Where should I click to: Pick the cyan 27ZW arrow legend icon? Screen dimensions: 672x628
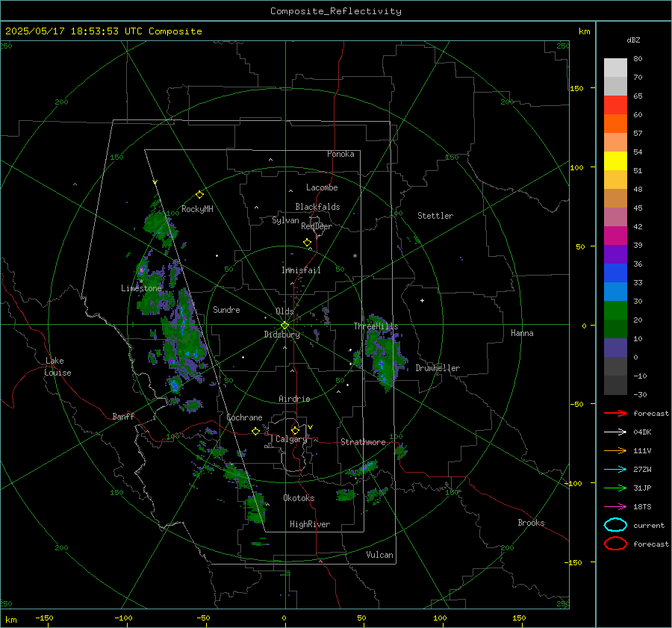coord(615,470)
